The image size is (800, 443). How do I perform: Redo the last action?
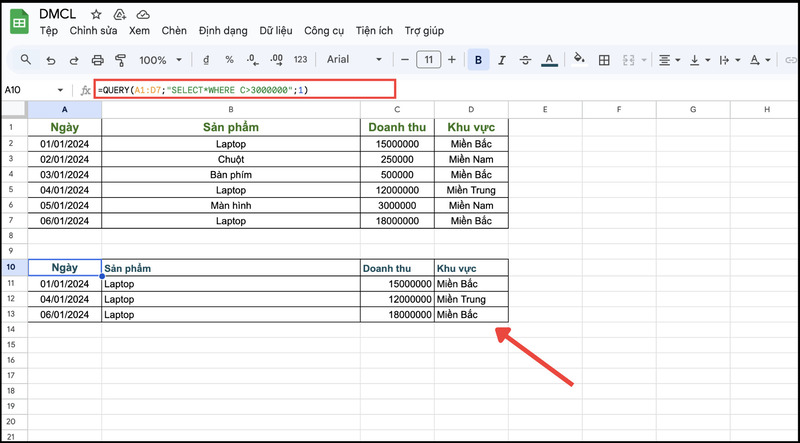click(x=74, y=60)
